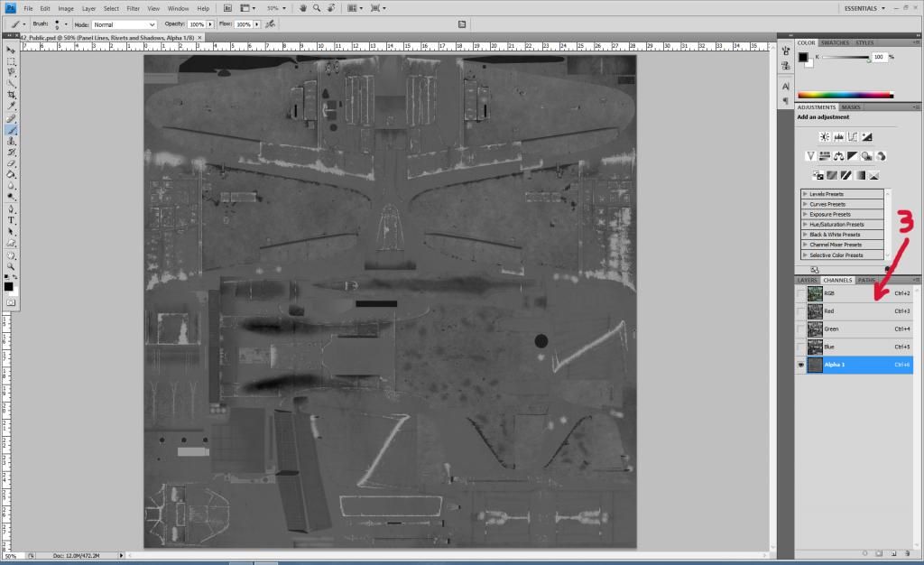Image resolution: width=924 pixels, height=565 pixels.
Task: Choose the Type tool
Action: pos(12,220)
